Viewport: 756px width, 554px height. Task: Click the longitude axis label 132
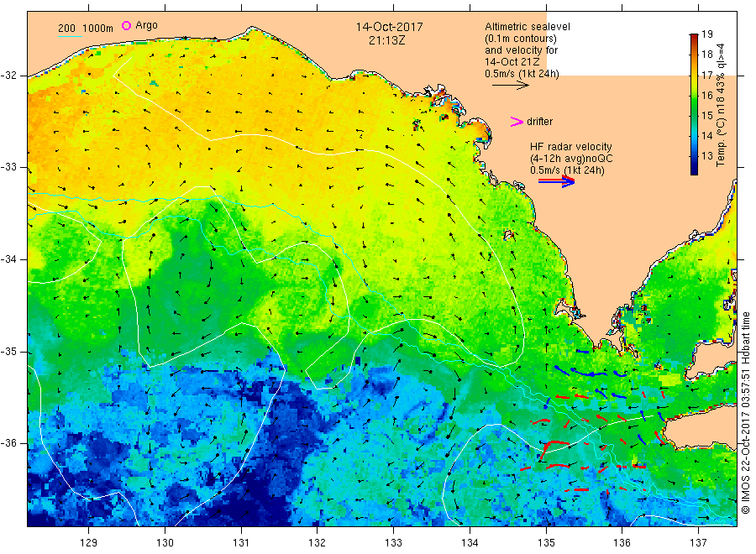318,543
